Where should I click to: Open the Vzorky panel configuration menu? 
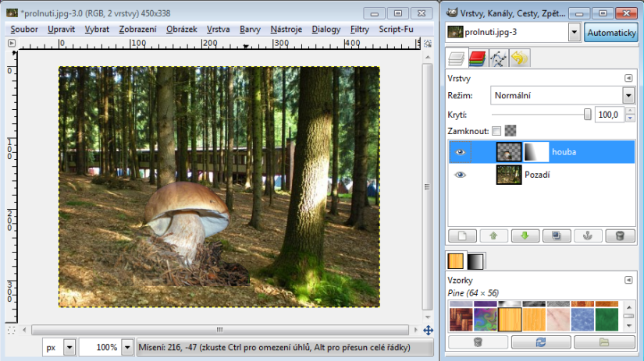tap(628, 280)
